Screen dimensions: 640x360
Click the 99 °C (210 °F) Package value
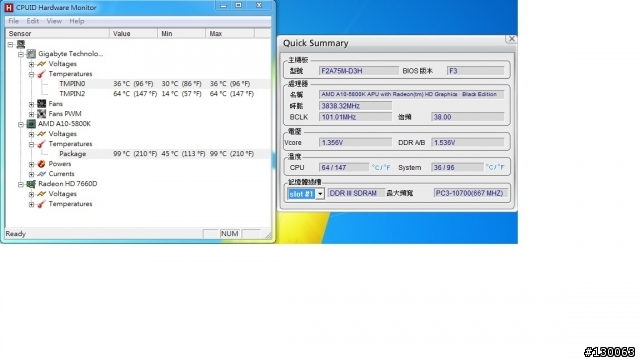point(135,154)
